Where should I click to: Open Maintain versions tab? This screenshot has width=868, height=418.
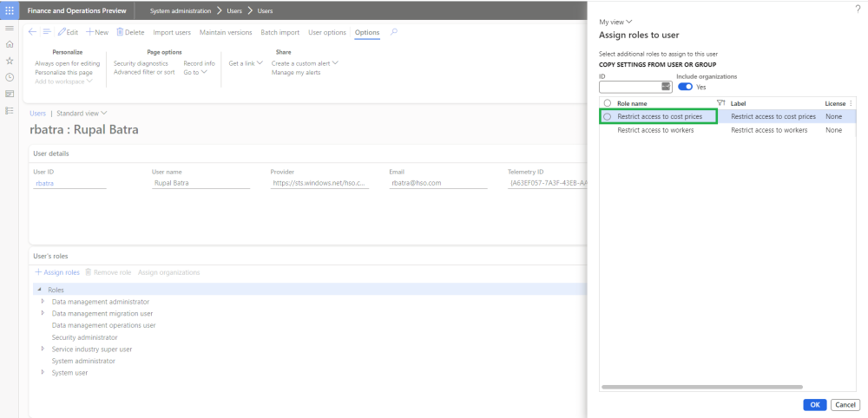pos(226,32)
